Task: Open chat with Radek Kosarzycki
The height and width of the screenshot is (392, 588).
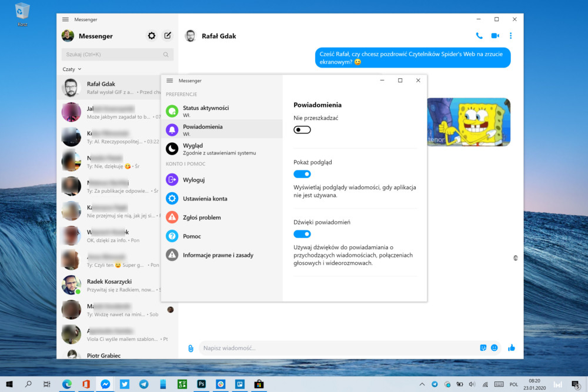Action: coord(109,285)
